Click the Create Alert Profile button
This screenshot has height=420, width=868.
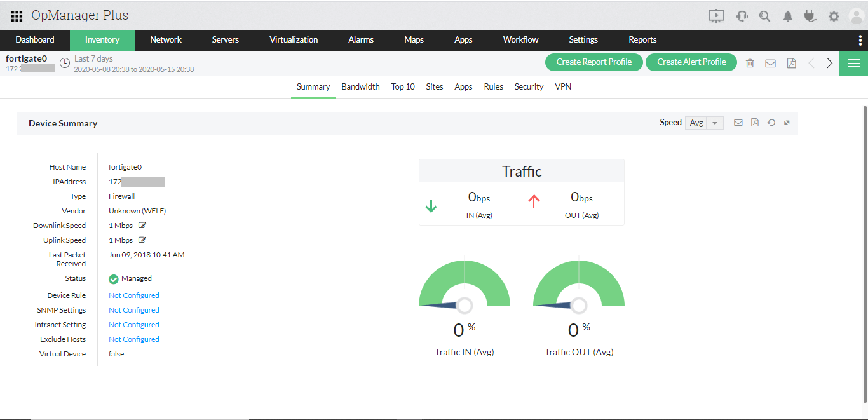click(691, 62)
